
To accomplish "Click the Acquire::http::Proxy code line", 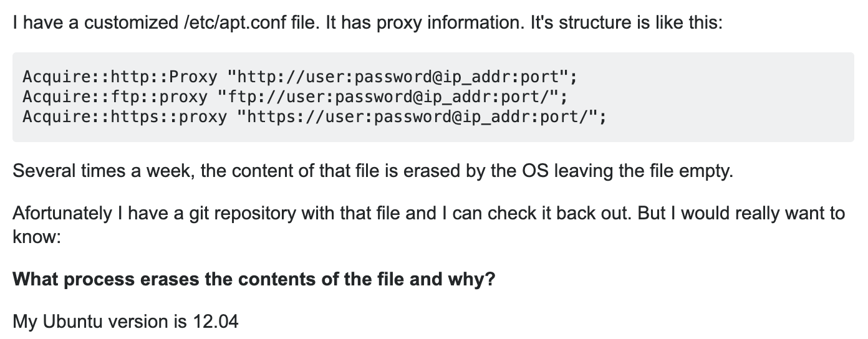I will [301, 78].
